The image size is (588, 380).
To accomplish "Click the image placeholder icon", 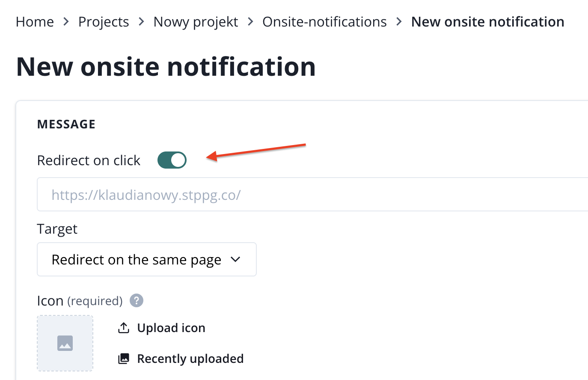I will (x=65, y=343).
